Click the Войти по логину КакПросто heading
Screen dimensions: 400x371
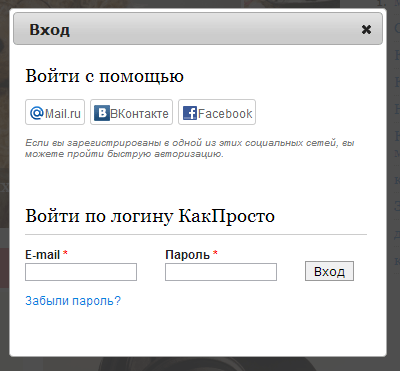(150, 216)
